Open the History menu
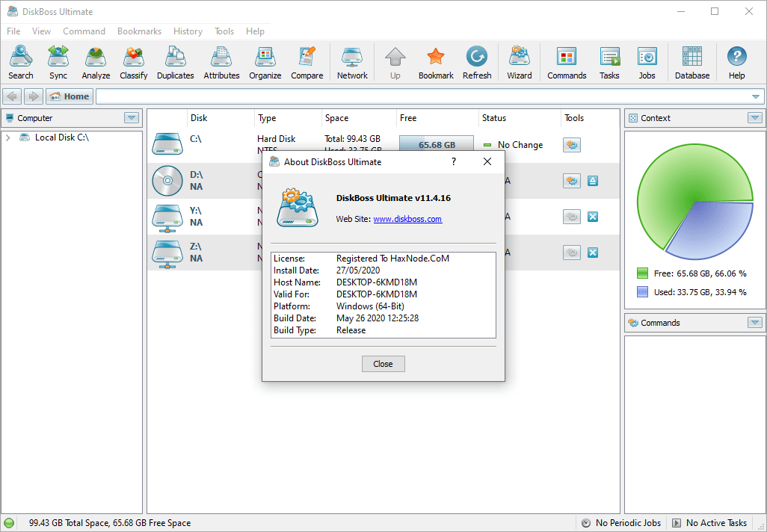The height and width of the screenshot is (532, 767). (188, 31)
